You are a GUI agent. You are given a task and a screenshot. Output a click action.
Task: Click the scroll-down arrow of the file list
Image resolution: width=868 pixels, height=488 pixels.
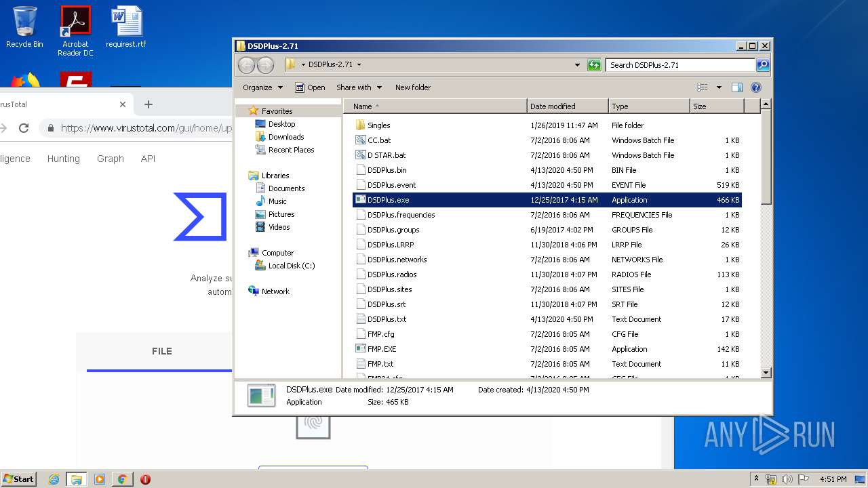766,372
